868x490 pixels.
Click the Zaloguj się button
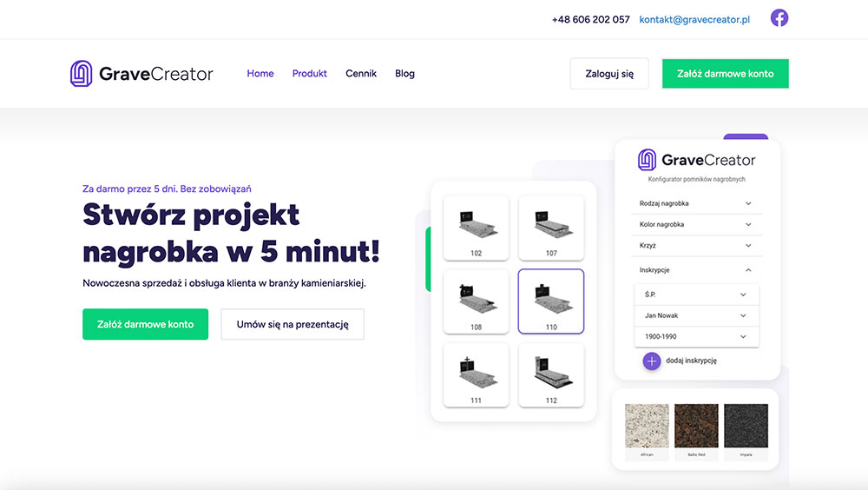pos(609,74)
